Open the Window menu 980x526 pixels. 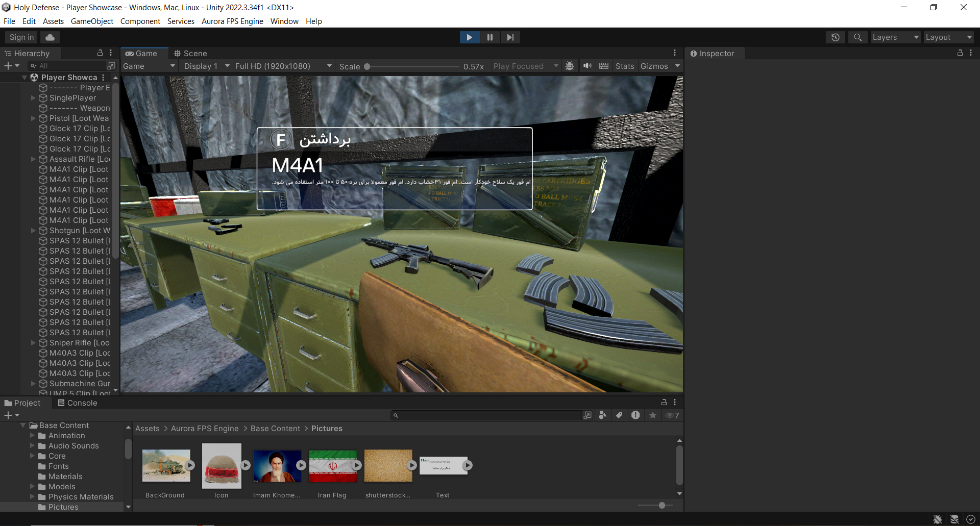[x=284, y=21]
